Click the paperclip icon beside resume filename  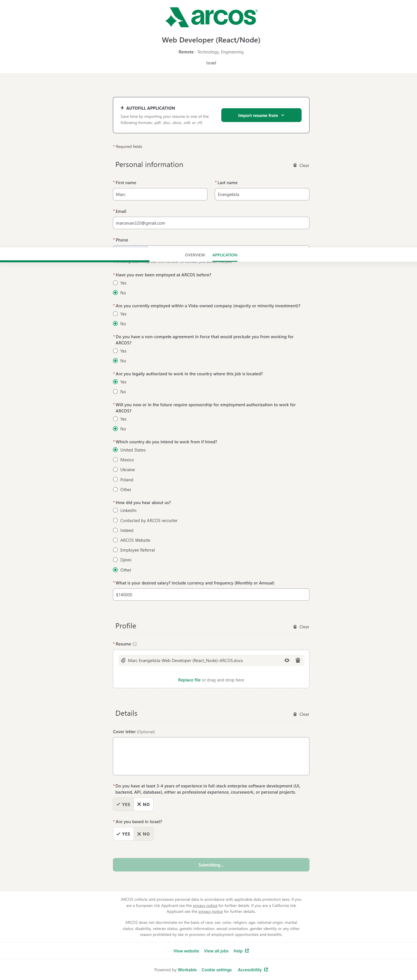coord(123,660)
